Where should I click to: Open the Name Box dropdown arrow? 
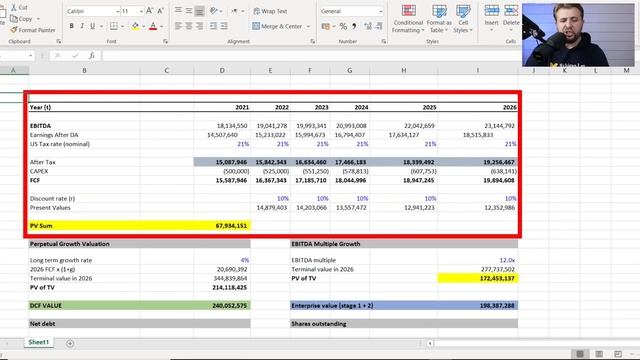tap(31, 56)
